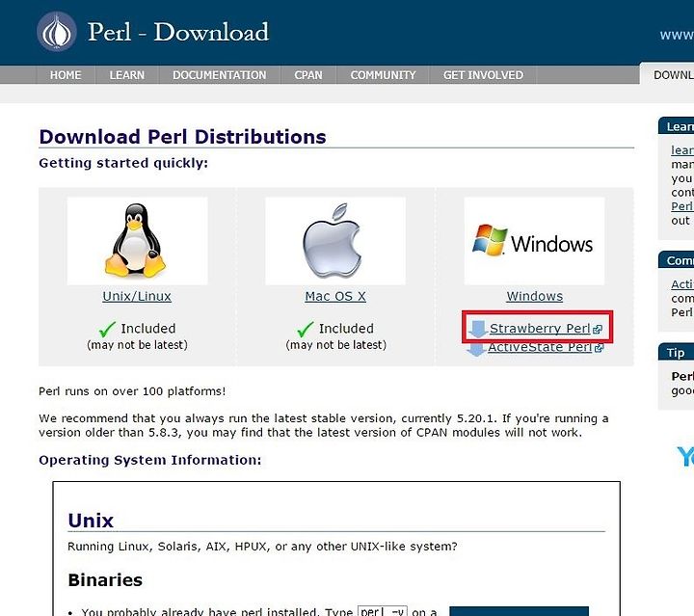
Task: Click the 'perl -v' code snippet
Action: pos(382,611)
